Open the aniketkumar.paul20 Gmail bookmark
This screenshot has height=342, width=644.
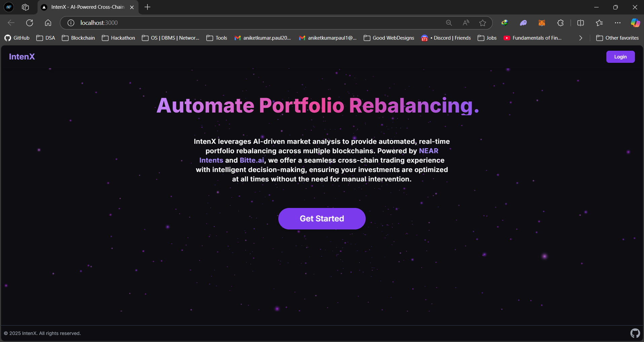tap(263, 38)
